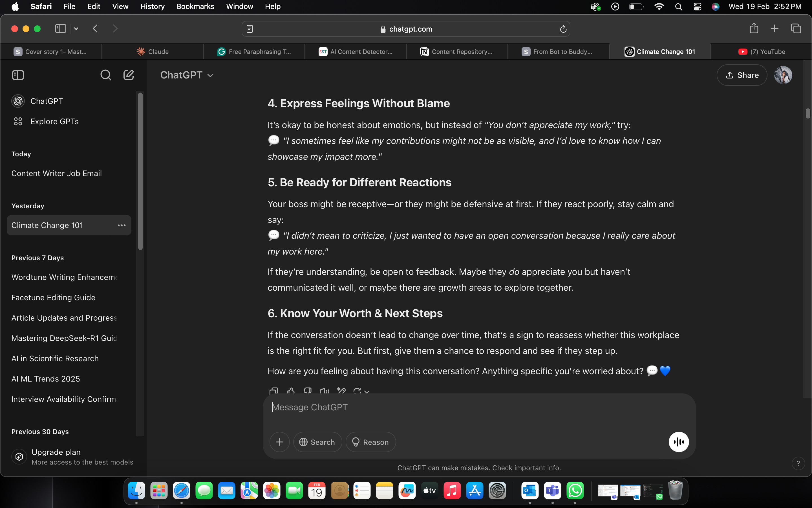
Task: Open Spotlight search in menu bar
Action: tap(678, 6)
